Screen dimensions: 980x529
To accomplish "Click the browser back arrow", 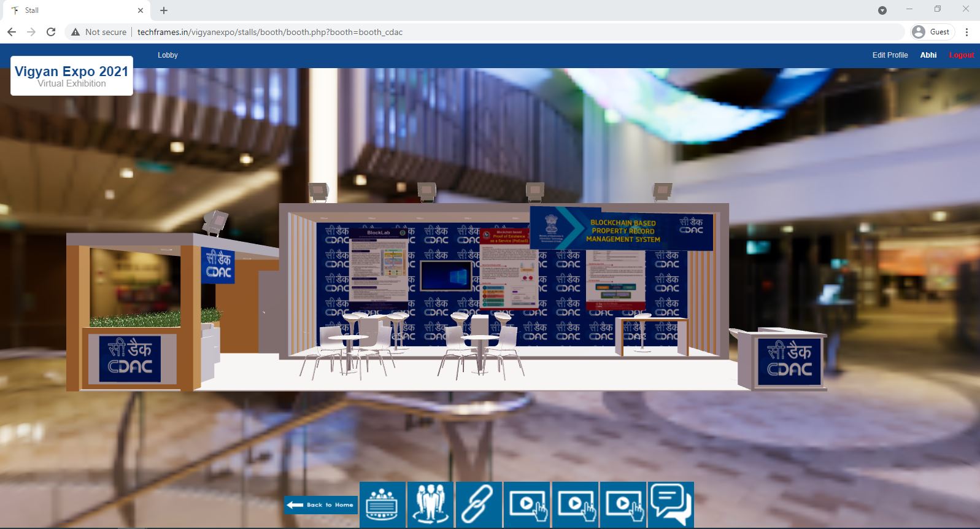I will click(x=12, y=32).
